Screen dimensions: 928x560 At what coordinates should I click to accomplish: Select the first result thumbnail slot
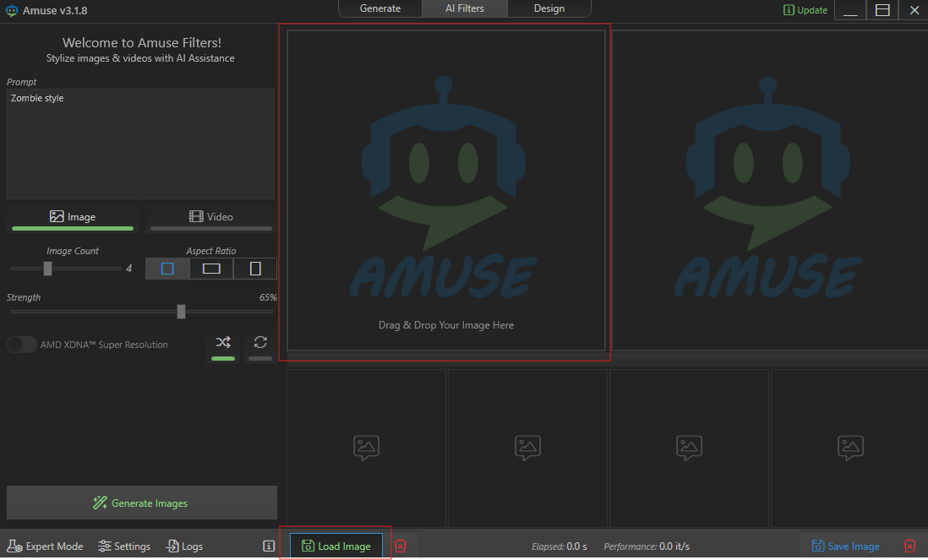(x=366, y=449)
